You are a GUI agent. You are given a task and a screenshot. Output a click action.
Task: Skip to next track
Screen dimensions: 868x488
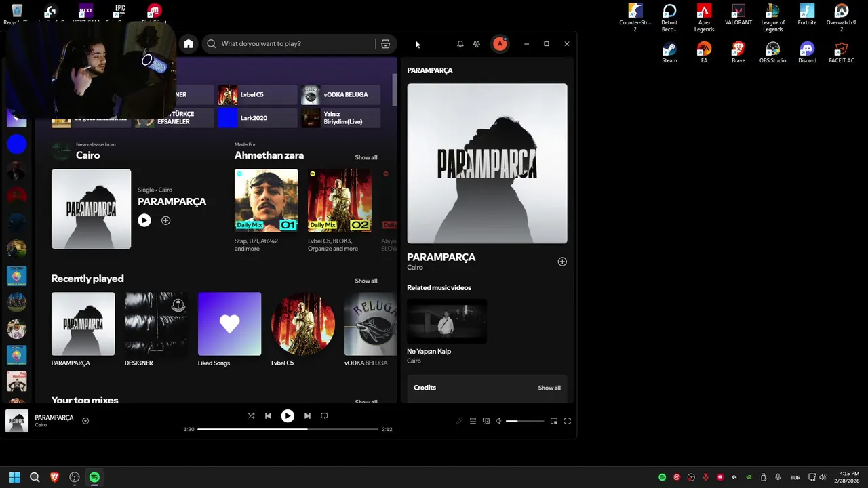point(307,415)
